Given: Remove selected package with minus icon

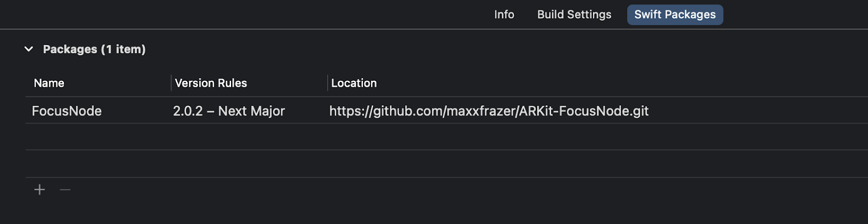Looking at the screenshot, I should [x=65, y=189].
